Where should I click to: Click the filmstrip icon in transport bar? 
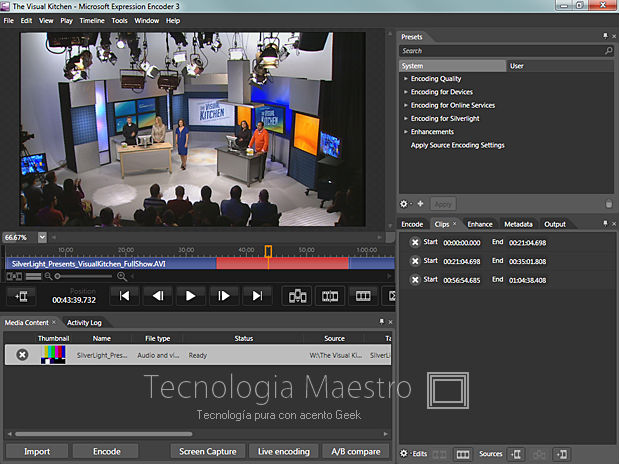(363, 296)
